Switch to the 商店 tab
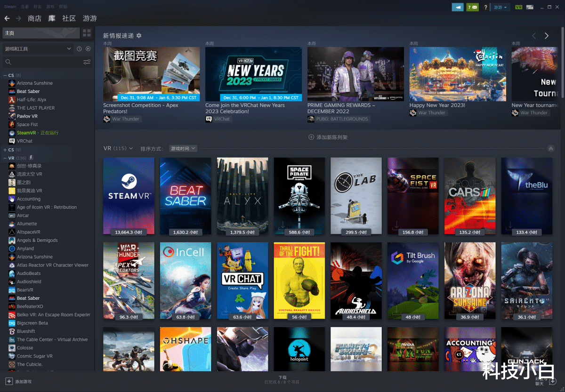This screenshot has height=392, width=565. pos(34,18)
